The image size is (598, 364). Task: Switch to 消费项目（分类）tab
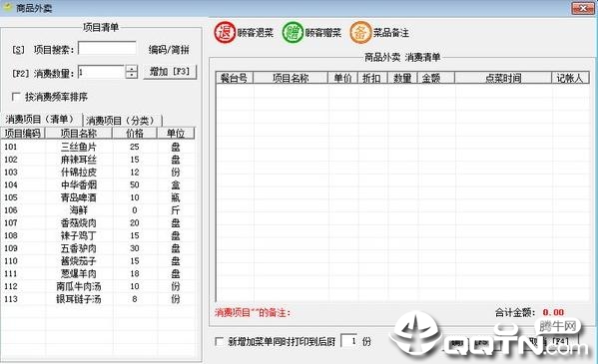(122, 121)
